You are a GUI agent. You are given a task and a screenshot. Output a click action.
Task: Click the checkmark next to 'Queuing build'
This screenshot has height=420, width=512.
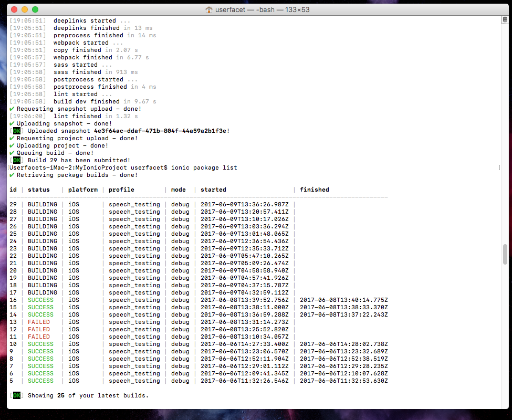12,153
